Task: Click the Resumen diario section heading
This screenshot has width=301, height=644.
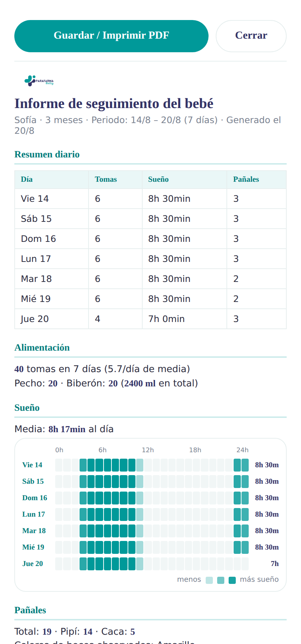Action: [x=47, y=155]
